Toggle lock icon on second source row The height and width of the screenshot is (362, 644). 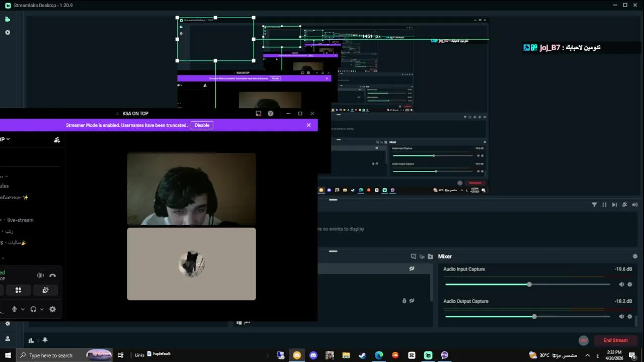[404, 301]
